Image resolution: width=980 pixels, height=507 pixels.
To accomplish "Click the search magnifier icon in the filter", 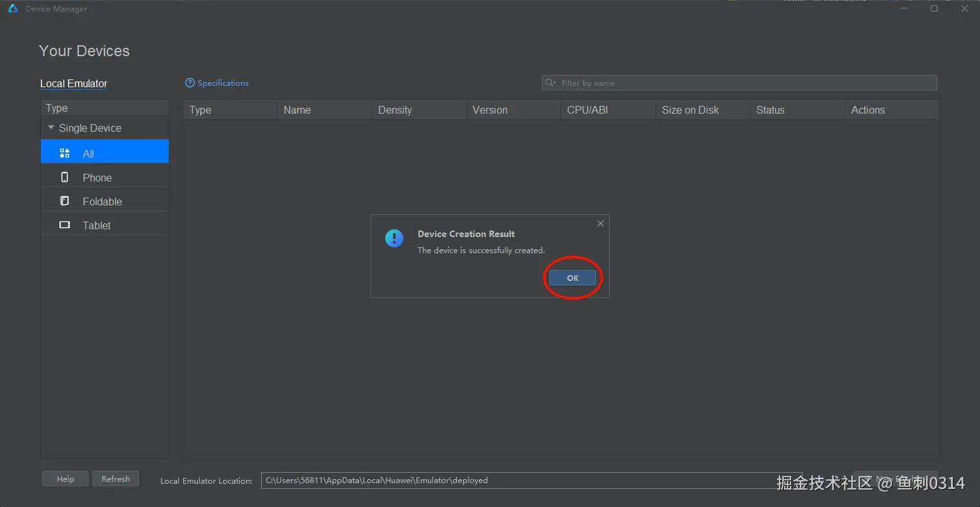I will pos(550,83).
